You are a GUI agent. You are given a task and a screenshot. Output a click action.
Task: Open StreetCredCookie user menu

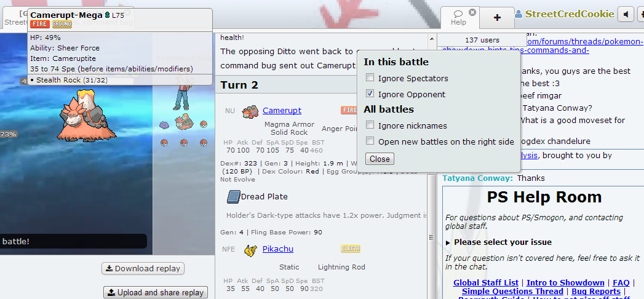[564, 14]
